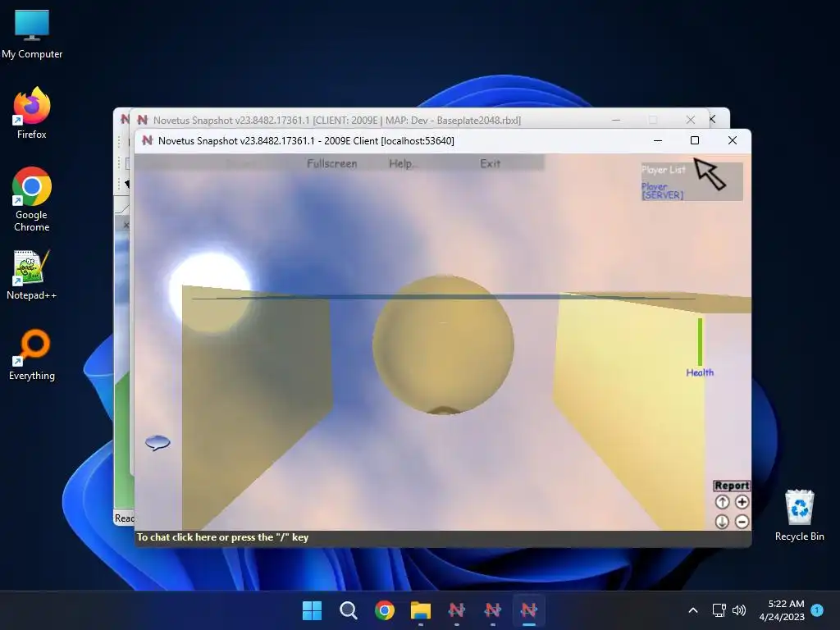840x630 pixels.
Task: Click the active Novetus taskbar icon
Action: 529,610
